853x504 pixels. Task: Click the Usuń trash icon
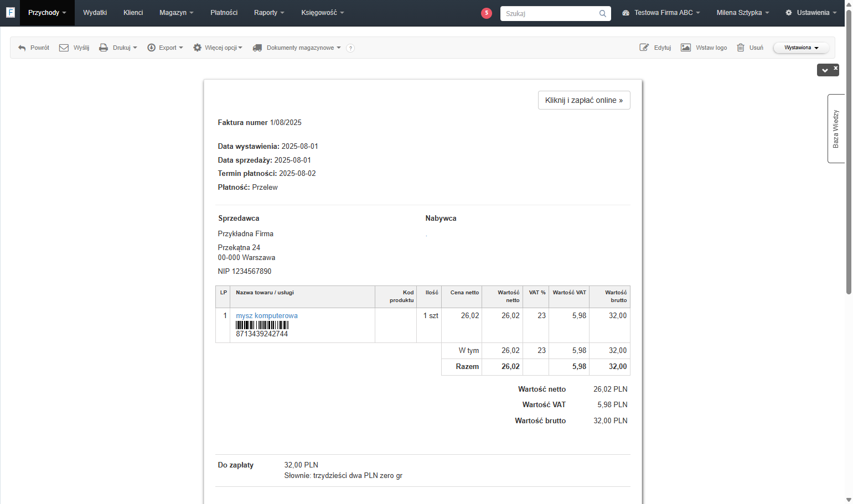click(x=741, y=48)
